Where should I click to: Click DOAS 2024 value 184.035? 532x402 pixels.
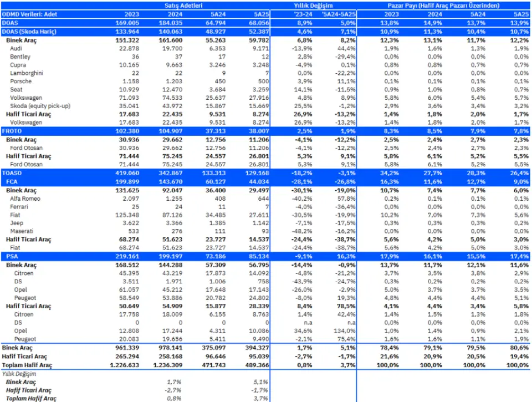tap(171, 23)
